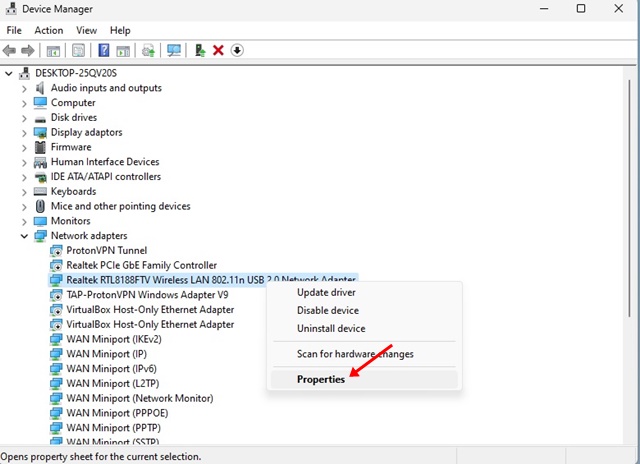Screen dimensions: 640x464
Task: Select WAN Miniport (Network Monitor)
Action: point(140,398)
